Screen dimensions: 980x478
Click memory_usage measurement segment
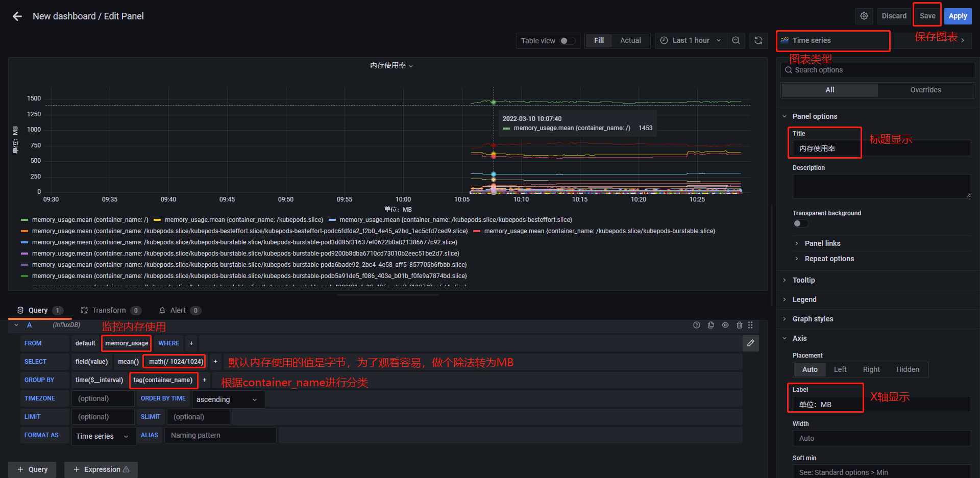(127, 343)
